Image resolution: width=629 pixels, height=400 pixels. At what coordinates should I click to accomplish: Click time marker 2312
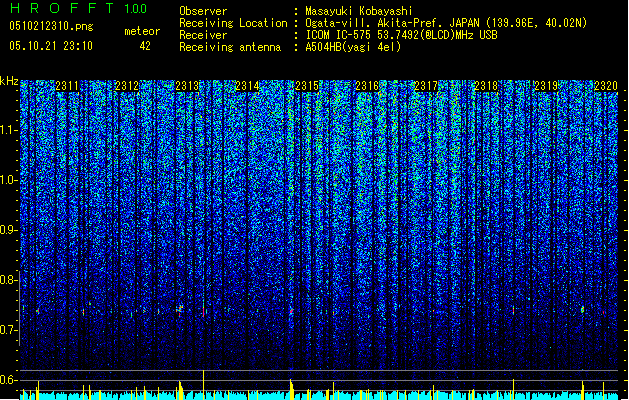point(127,86)
